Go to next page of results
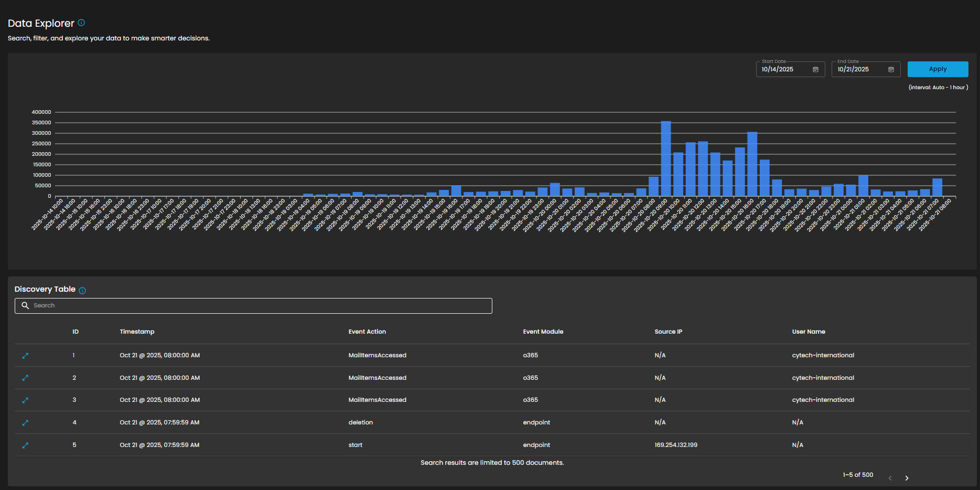 [907, 478]
